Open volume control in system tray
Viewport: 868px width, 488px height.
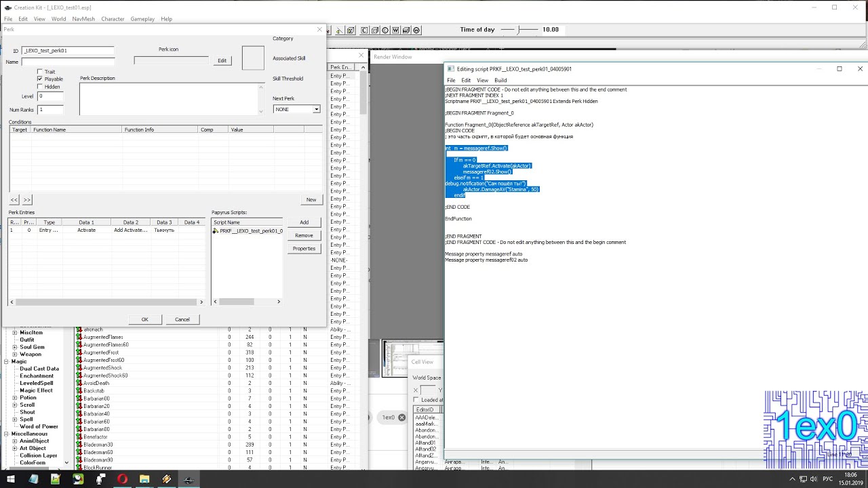click(815, 479)
